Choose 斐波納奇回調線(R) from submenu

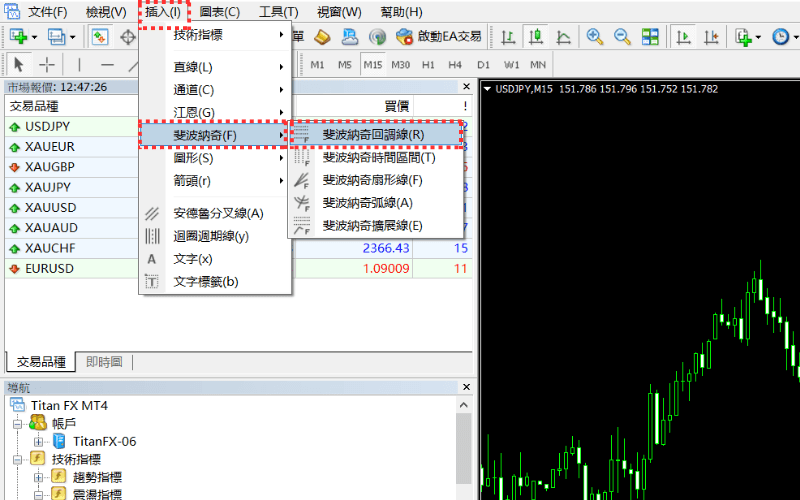tap(373, 134)
